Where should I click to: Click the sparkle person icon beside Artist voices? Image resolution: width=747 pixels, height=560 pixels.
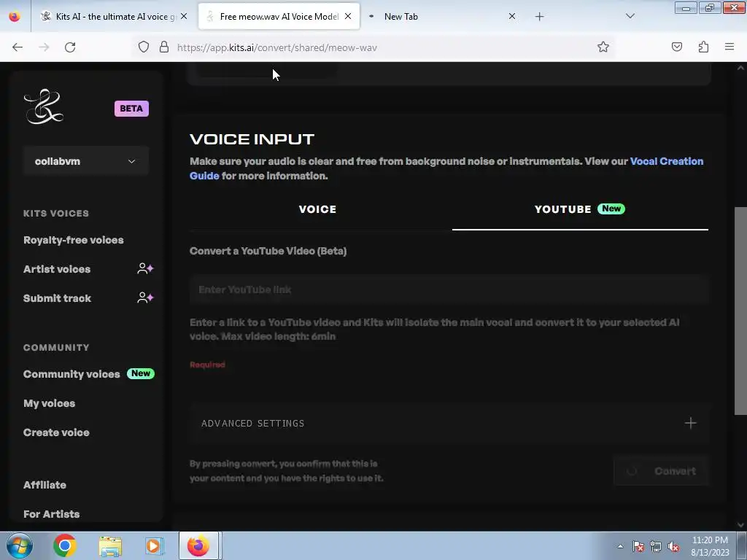145,268
